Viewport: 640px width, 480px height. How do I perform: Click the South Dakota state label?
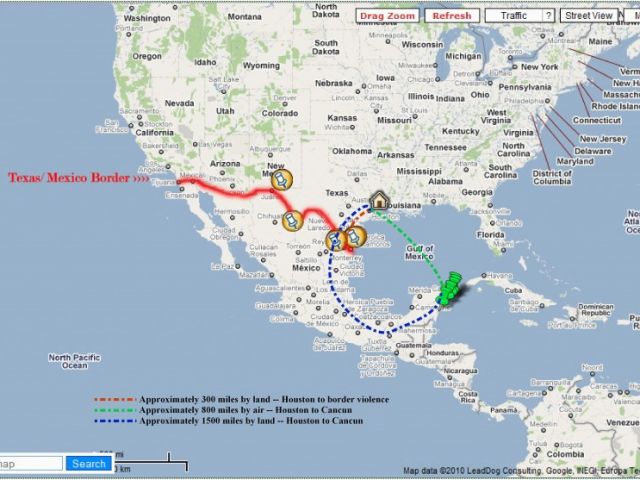(326, 47)
